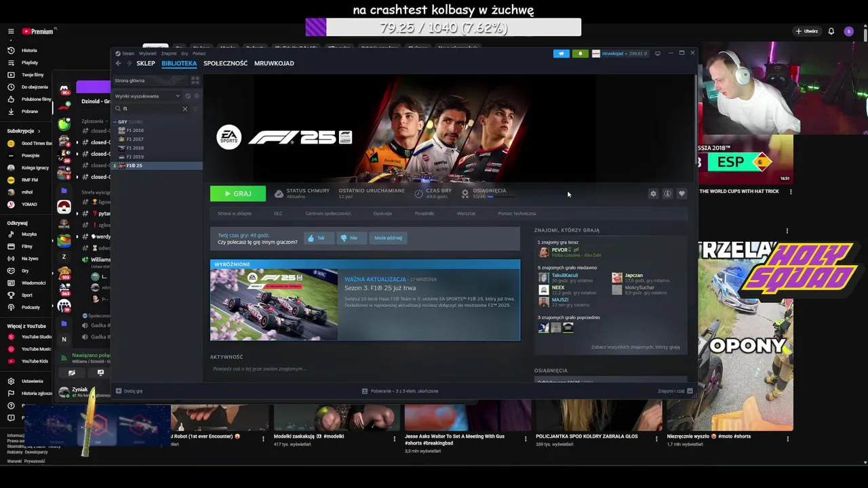The height and width of the screenshot is (488, 868).
Task: Open Pobieranie downloads status bar
Action: tap(400, 391)
